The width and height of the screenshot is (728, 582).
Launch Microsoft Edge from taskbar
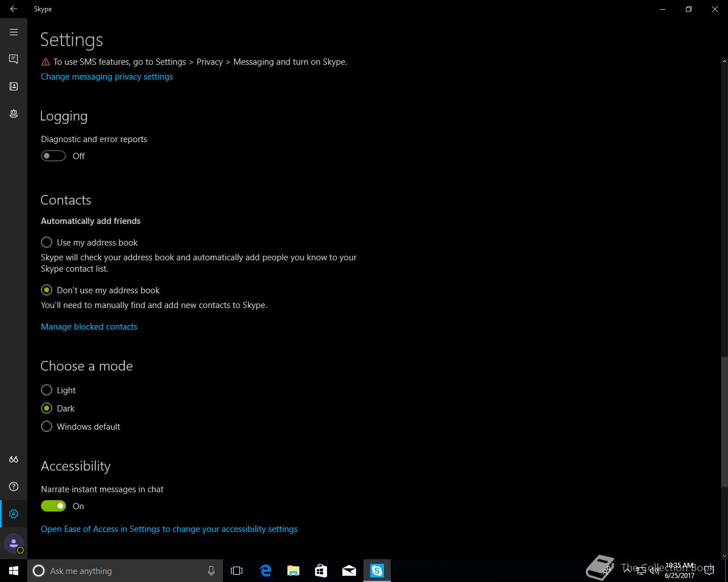coord(266,571)
